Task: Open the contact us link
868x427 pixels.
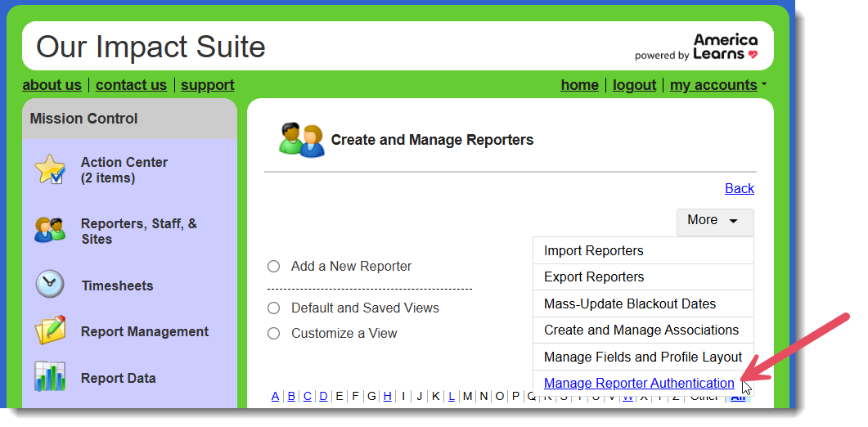Action: (131, 85)
